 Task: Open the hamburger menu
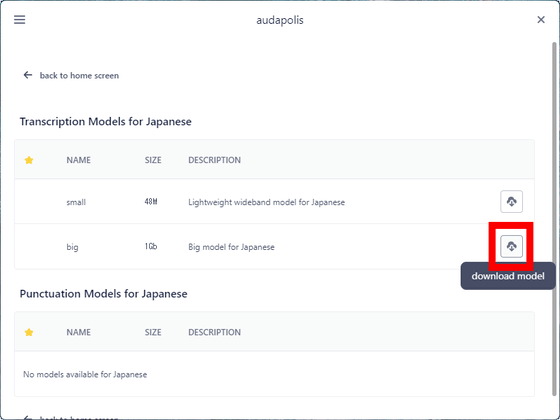20,20
